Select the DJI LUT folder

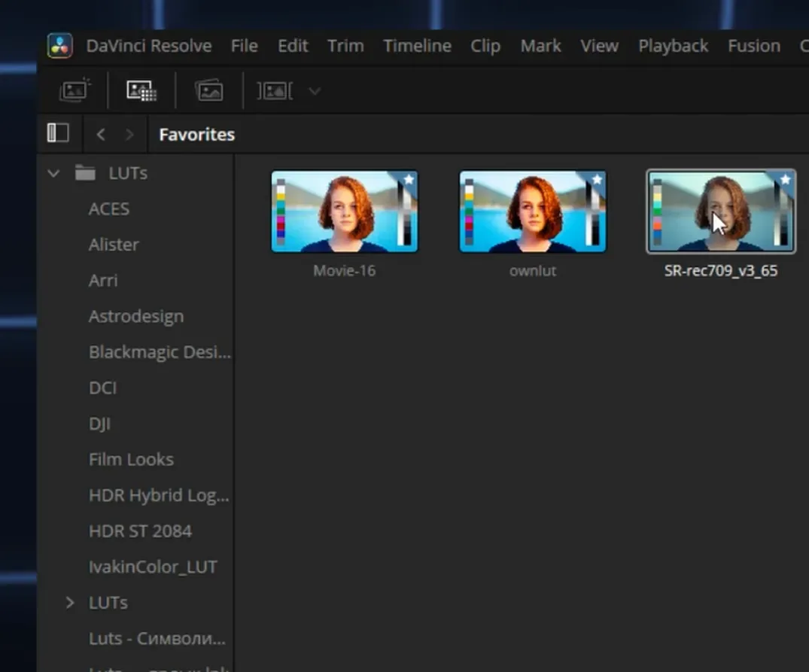coord(99,424)
